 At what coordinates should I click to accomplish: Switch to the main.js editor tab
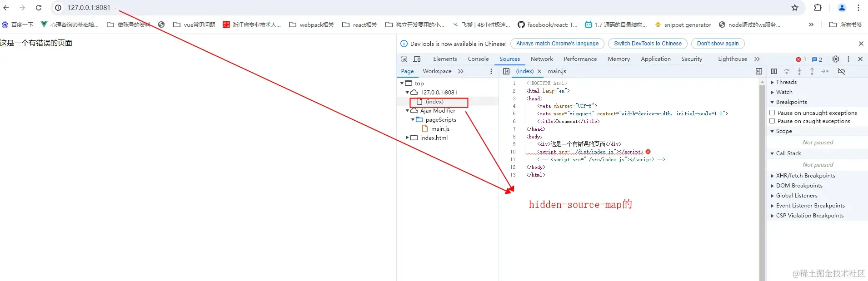(557, 71)
